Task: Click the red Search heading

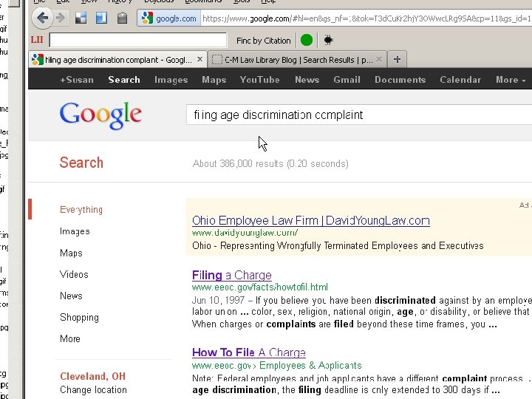Action: [x=81, y=163]
